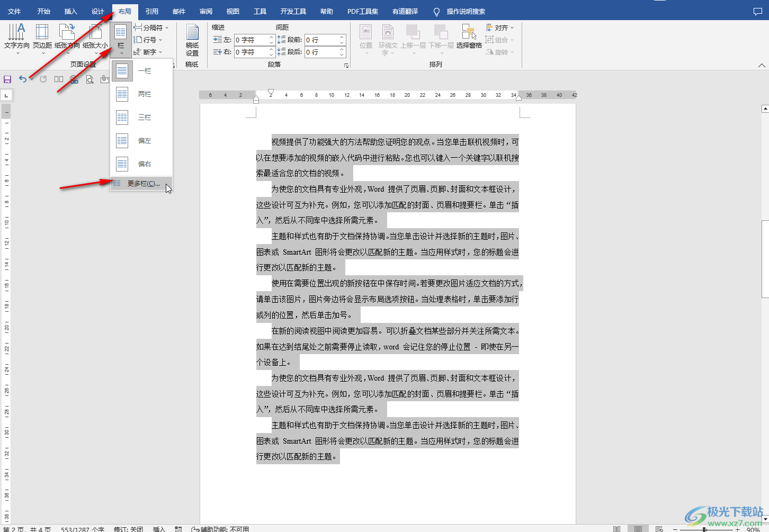Open the Undo history dropdown arrow
The width and height of the screenshot is (769, 532).
pyautogui.click(x=32, y=79)
